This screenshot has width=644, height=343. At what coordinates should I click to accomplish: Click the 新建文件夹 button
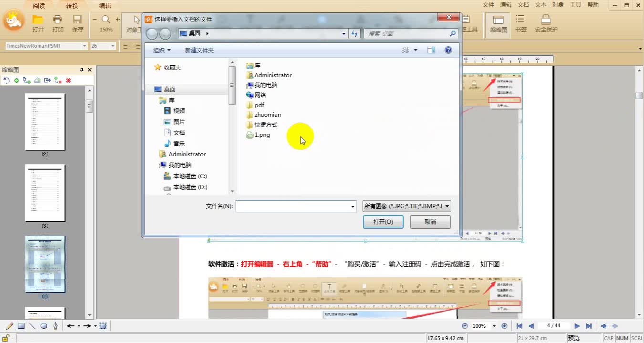coord(199,50)
